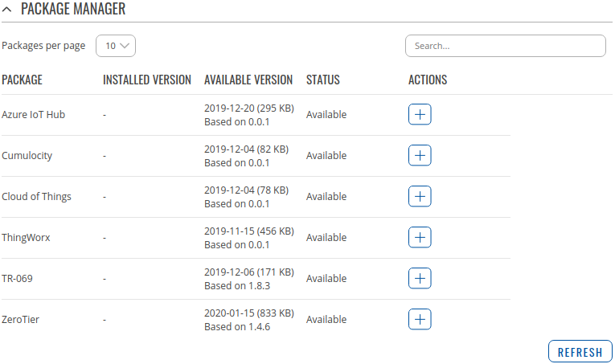Install ThingWorx using its plus button
This screenshot has width=615, height=364.
tap(420, 238)
